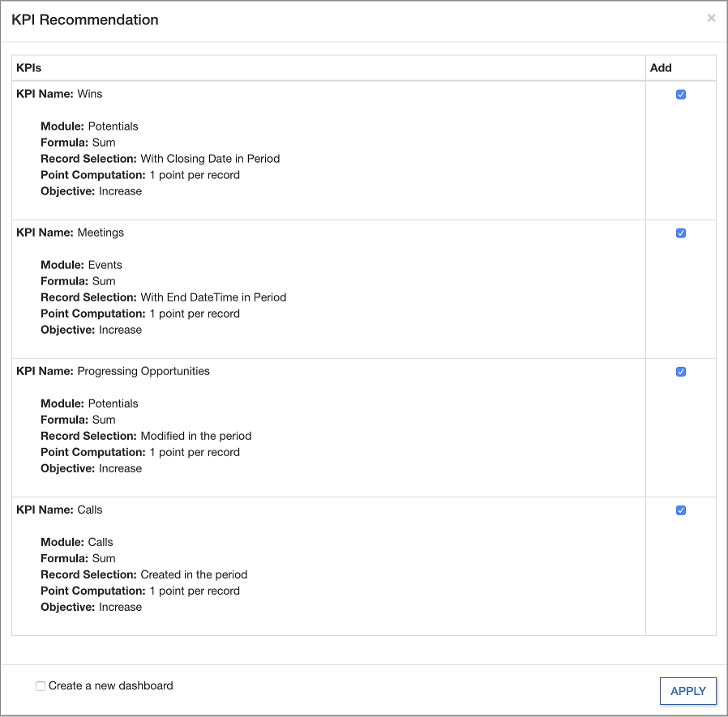Uncheck the Add checkbox for Wins KPI
Image resolution: width=728 pixels, height=717 pixels.
(681, 95)
